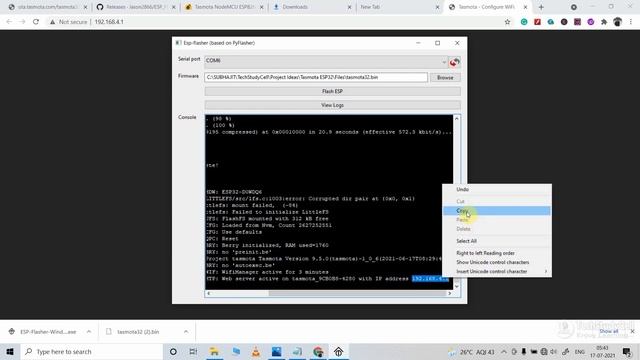Click the Browse button for firmware
Screen dimensions: 640x360
[x=445, y=78]
